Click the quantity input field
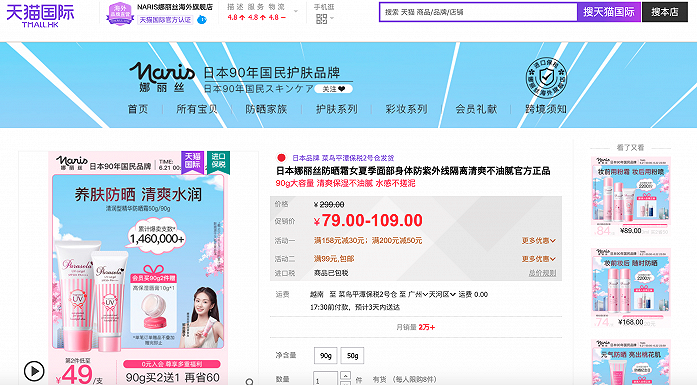Viewport: 697px width, 391px height. (x=325, y=380)
